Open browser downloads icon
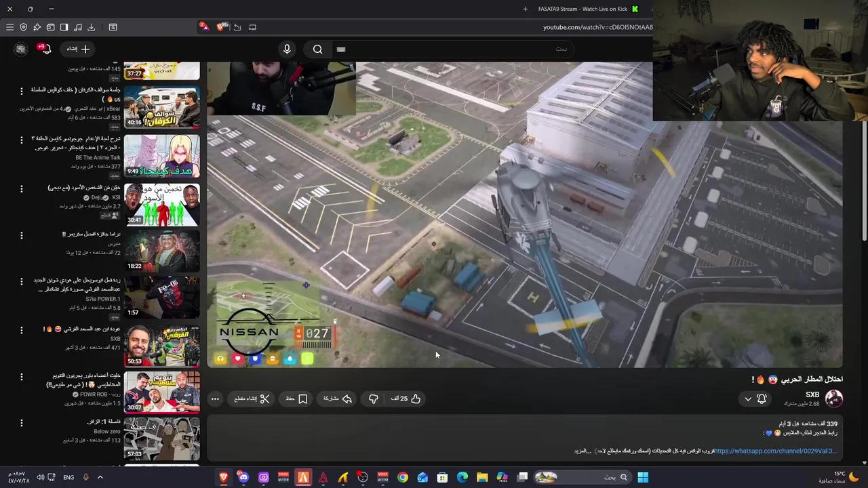 91,27
